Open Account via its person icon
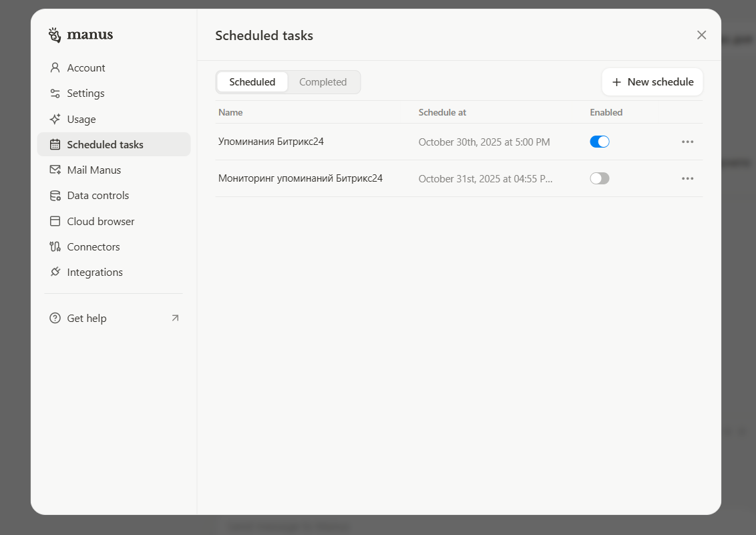 55,68
